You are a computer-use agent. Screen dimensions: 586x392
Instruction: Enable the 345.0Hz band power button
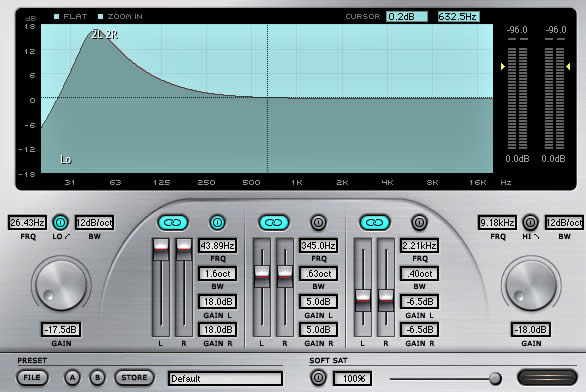[318, 222]
